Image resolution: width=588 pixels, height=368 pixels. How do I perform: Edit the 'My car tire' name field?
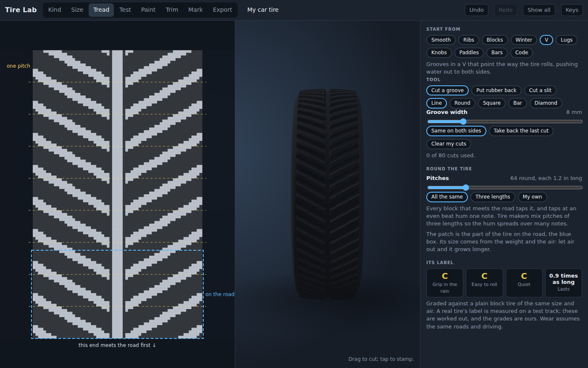click(x=263, y=10)
